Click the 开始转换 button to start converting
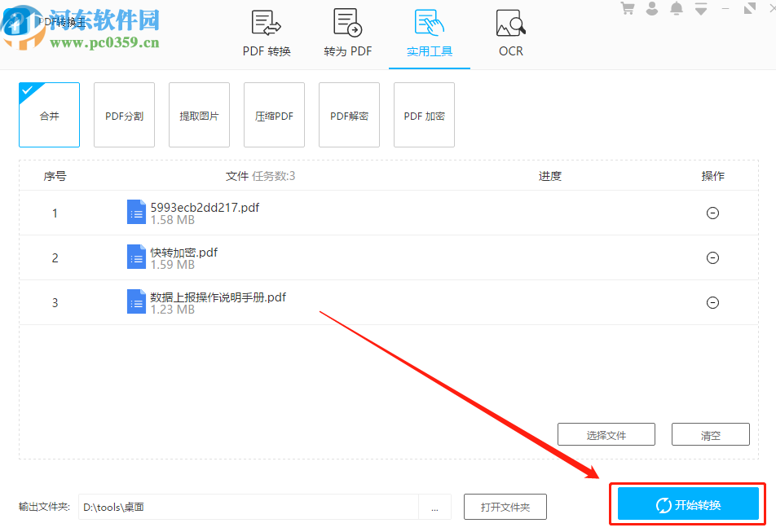This screenshot has width=776, height=532. click(x=687, y=503)
